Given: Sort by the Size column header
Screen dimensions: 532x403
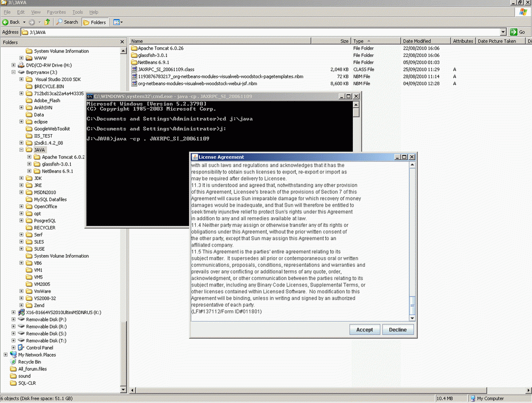Looking at the screenshot, I should pos(330,41).
